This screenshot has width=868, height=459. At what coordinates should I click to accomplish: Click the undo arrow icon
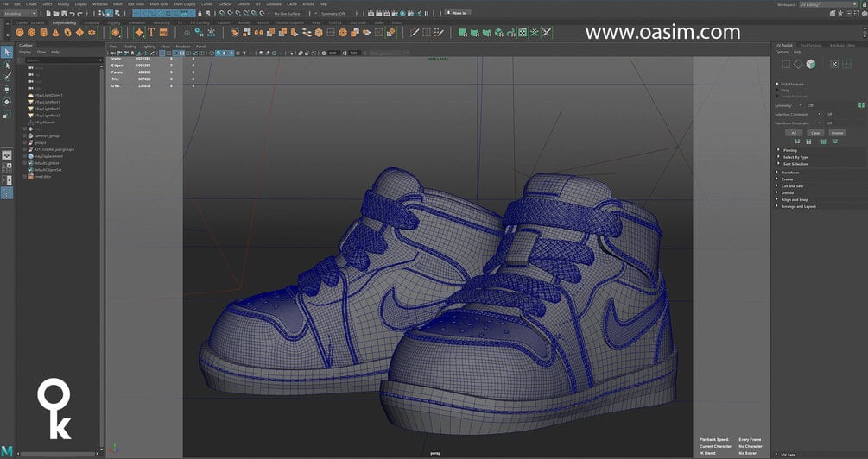tap(72, 13)
